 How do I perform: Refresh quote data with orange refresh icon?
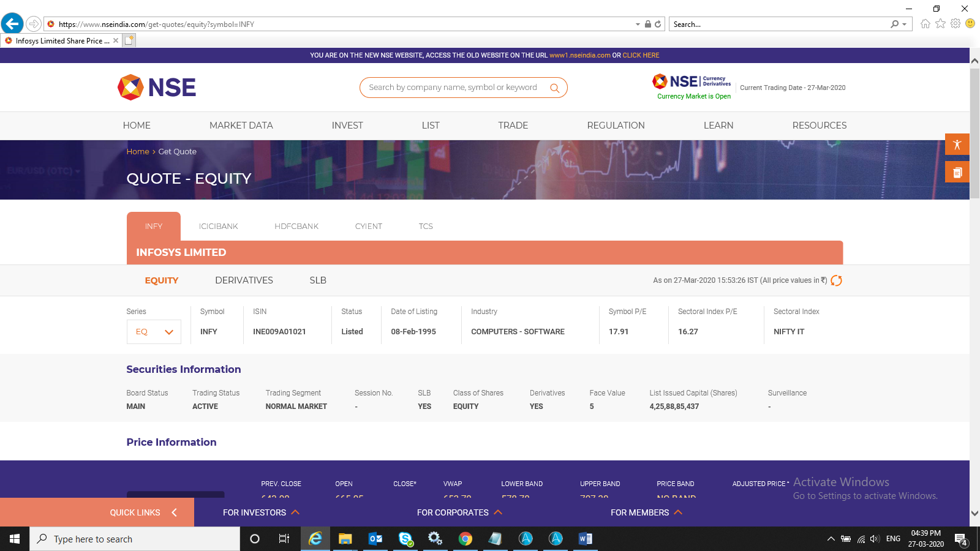pos(837,280)
